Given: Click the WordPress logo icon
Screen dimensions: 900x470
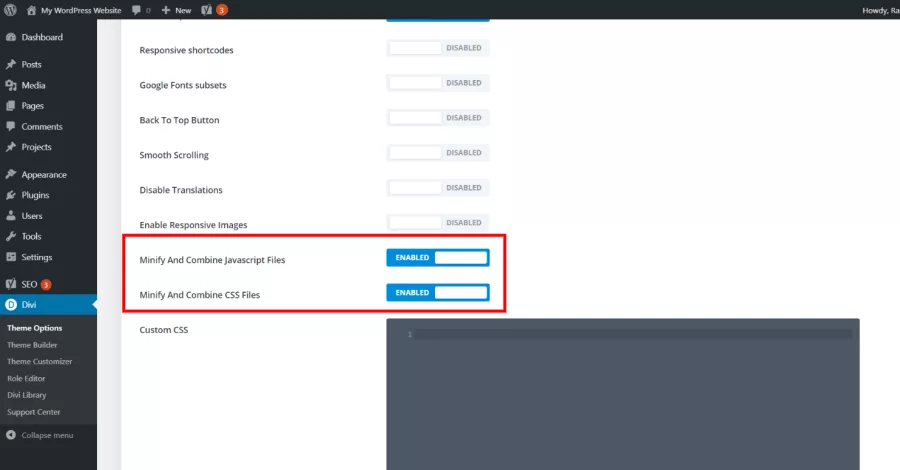Looking at the screenshot, I should coord(10,10).
